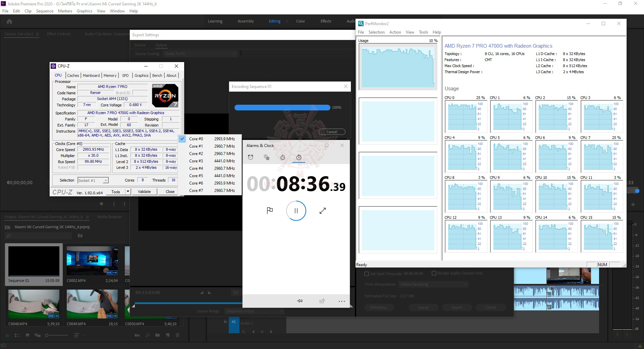Open the Editing workspace menu icon
The width and height of the screenshot is (644, 349).
click(x=287, y=21)
